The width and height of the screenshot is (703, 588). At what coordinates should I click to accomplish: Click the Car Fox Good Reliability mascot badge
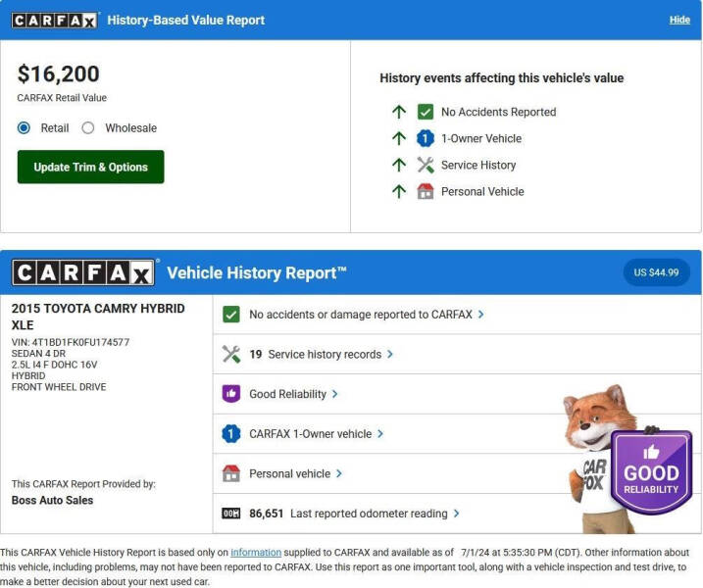pyautogui.click(x=650, y=472)
